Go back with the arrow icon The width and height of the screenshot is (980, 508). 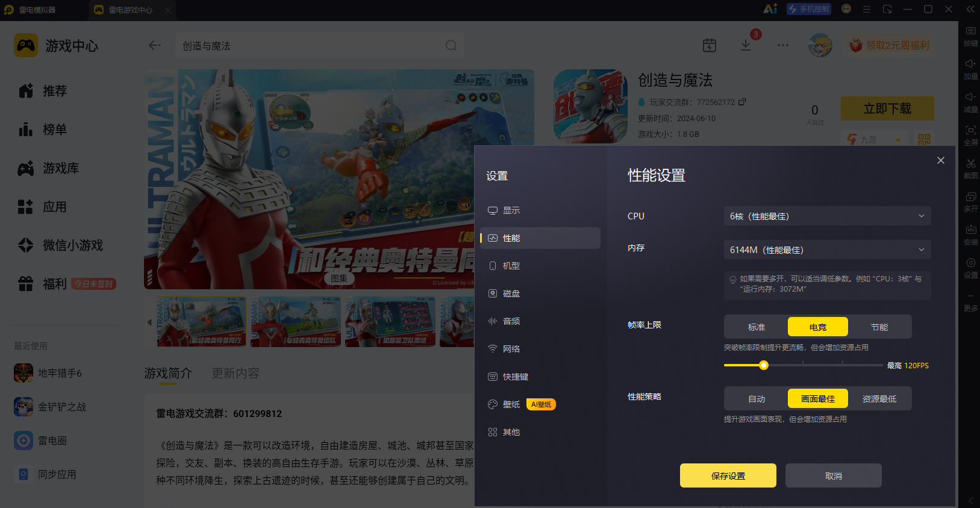(155, 45)
